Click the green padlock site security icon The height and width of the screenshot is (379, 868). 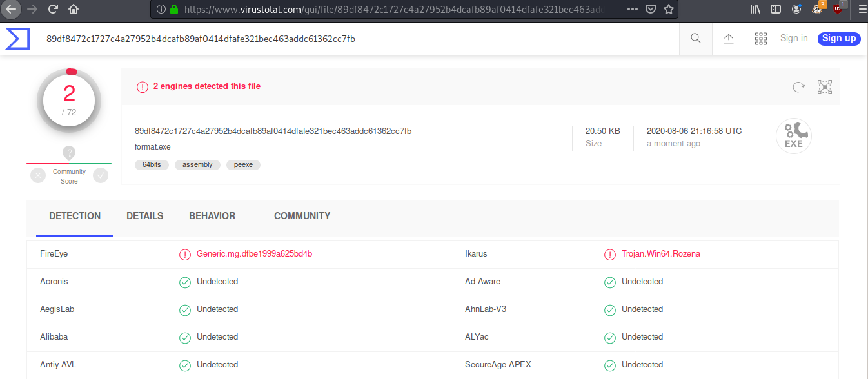[174, 10]
